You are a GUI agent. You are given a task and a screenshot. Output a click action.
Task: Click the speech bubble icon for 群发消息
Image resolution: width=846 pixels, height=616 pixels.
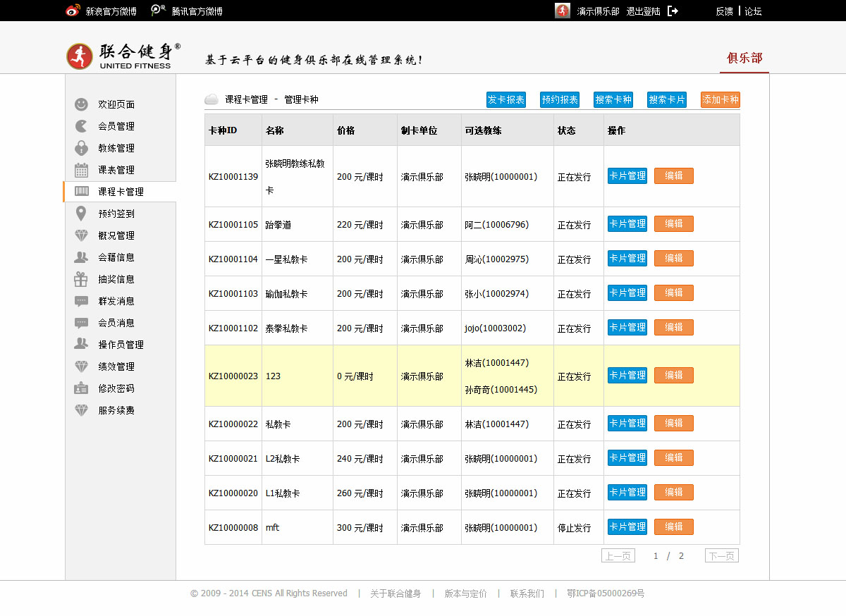pyautogui.click(x=82, y=301)
